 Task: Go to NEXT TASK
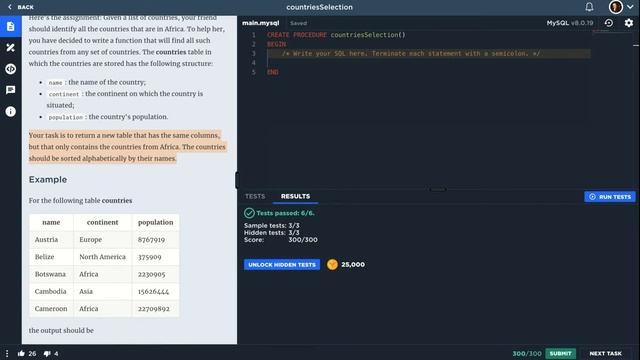(x=606, y=353)
